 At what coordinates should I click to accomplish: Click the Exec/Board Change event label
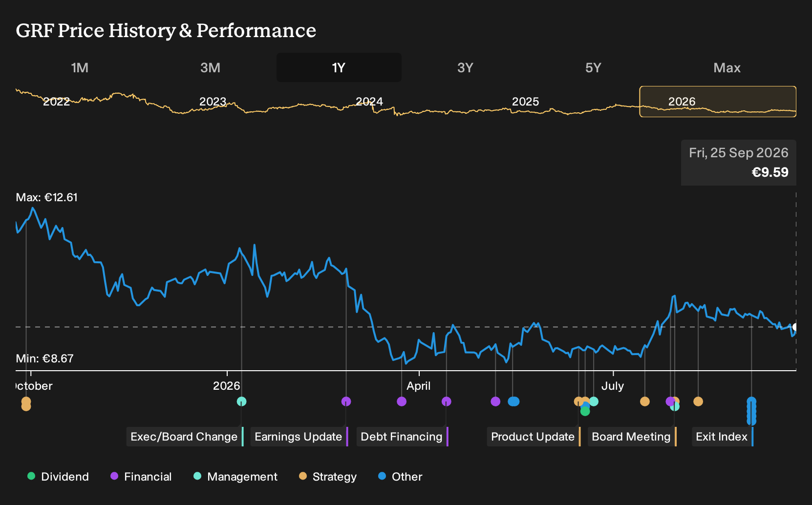185,437
